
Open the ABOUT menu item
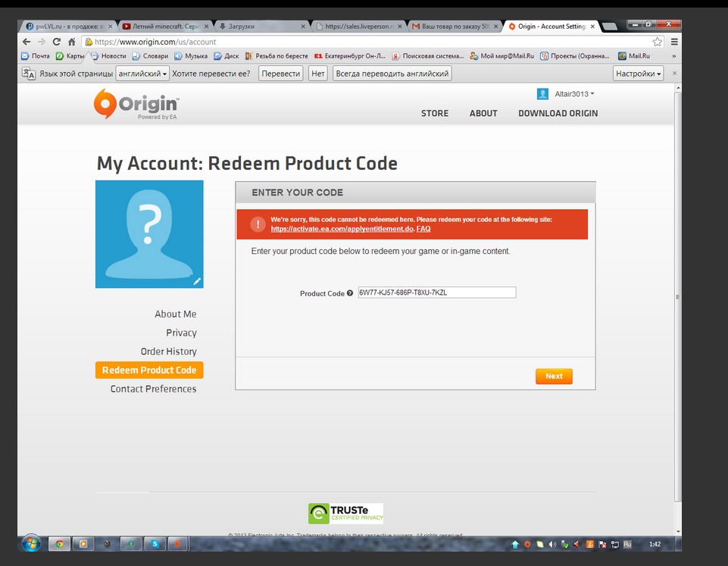tap(483, 114)
